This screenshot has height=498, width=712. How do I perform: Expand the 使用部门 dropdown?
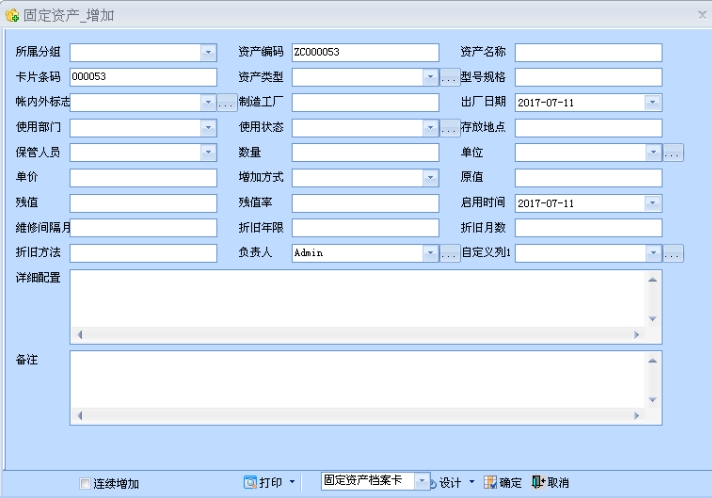coord(208,128)
